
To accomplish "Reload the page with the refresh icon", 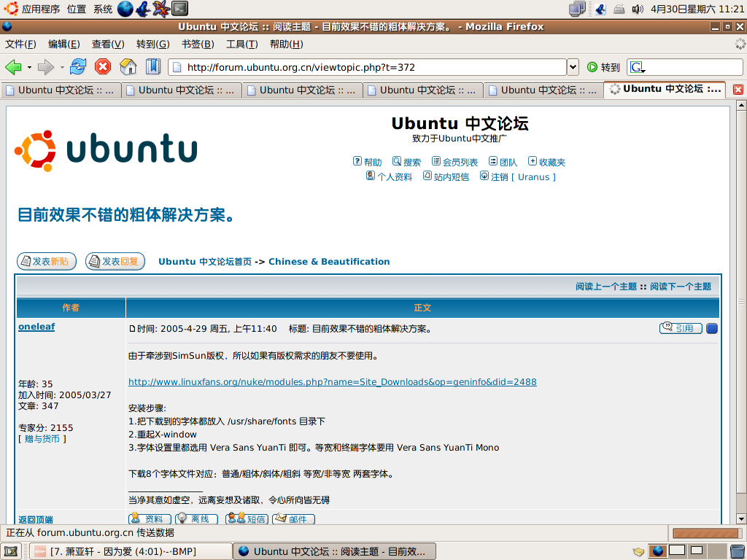I will click(x=77, y=66).
